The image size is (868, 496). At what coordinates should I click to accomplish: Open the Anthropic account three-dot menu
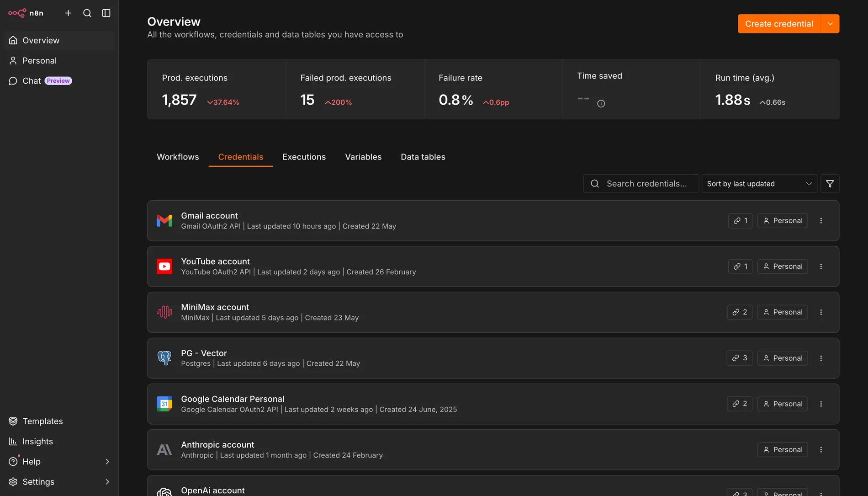click(x=821, y=450)
